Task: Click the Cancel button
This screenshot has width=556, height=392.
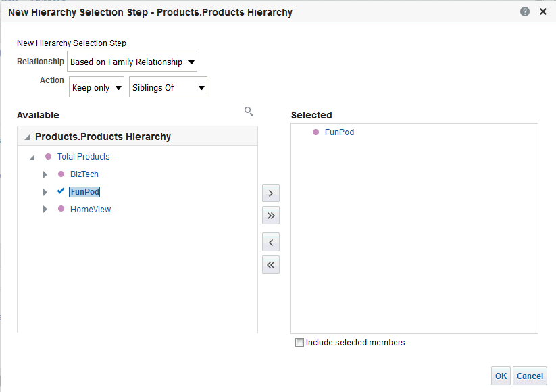Action: tap(530, 376)
